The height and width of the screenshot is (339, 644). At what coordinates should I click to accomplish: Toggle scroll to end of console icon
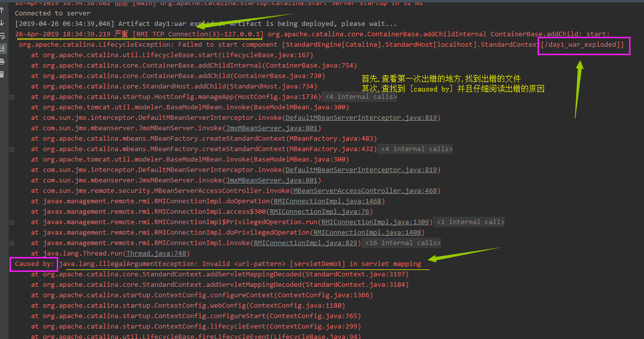click(2, 48)
